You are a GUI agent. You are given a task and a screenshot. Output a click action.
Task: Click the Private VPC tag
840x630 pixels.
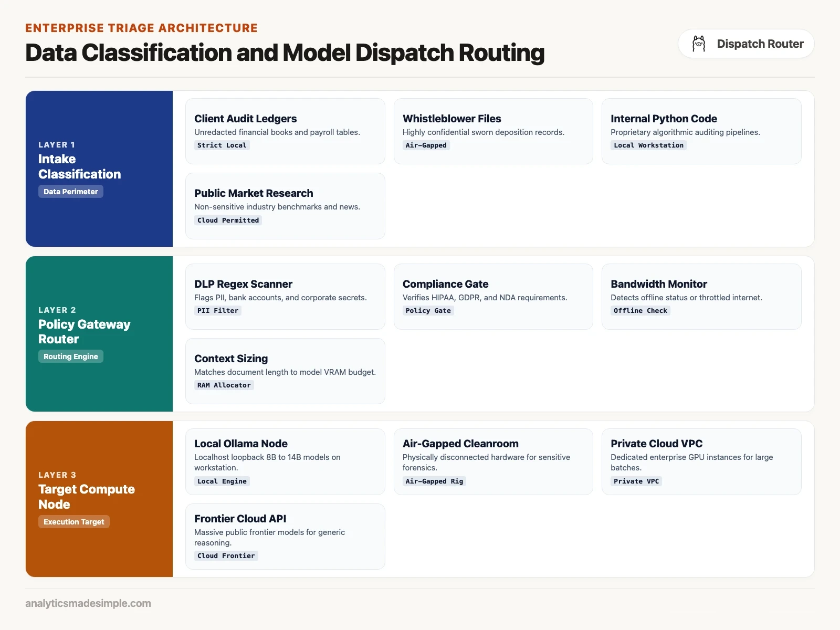point(636,481)
